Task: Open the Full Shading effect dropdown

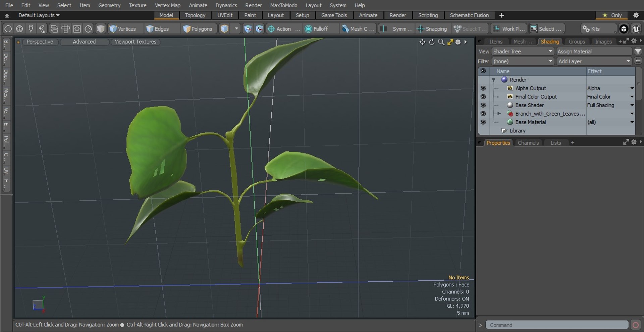Action: click(x=632, y=105)
